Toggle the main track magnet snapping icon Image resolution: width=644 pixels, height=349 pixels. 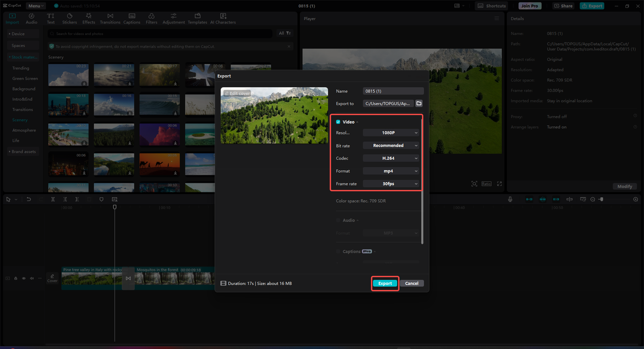529,199
